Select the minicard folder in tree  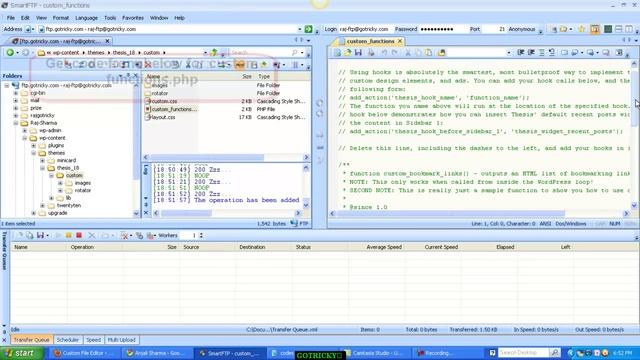66,160
